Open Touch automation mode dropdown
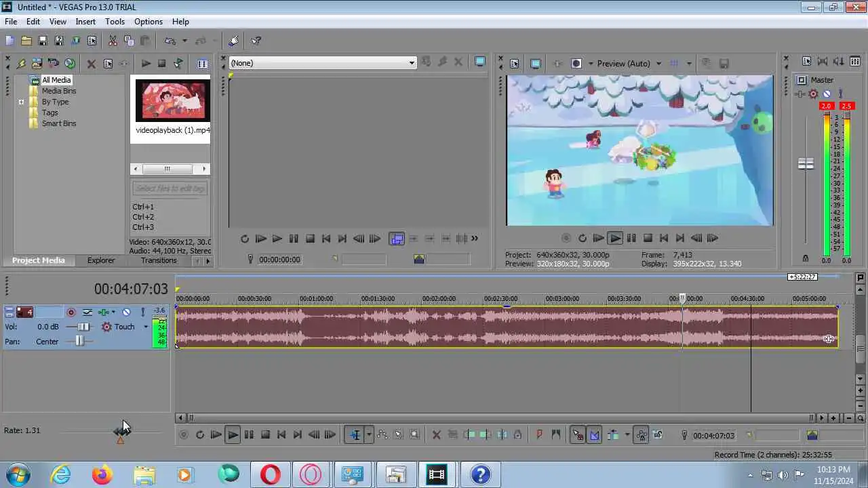 146,327
